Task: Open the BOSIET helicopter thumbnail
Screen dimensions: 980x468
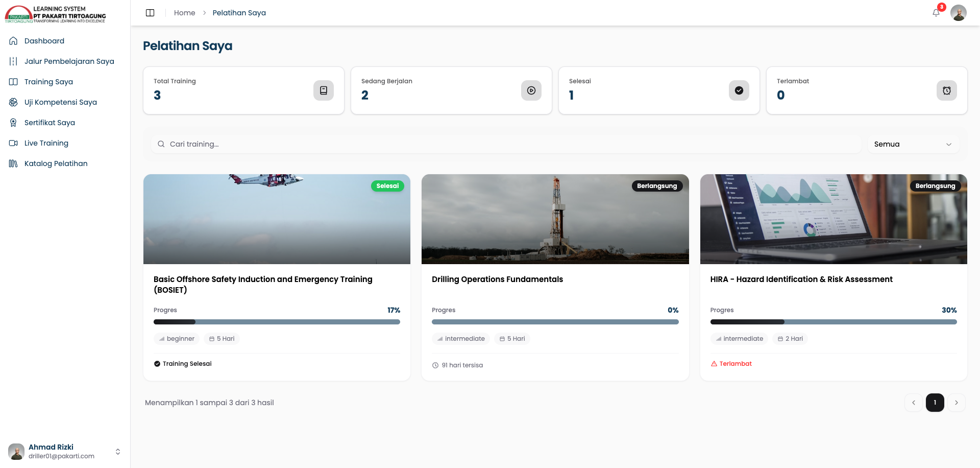Action: pyautogui.click(x=277, y=219)
